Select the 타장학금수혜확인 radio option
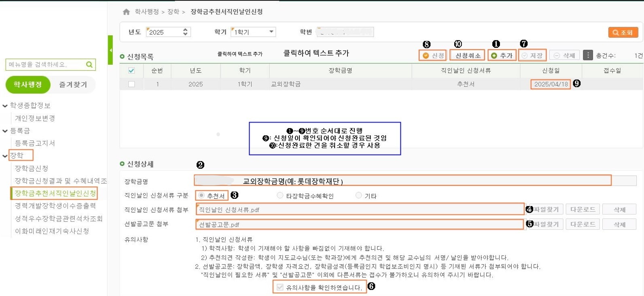The width and height of the screenshot is (644, 296). click(x=280, y=196)
